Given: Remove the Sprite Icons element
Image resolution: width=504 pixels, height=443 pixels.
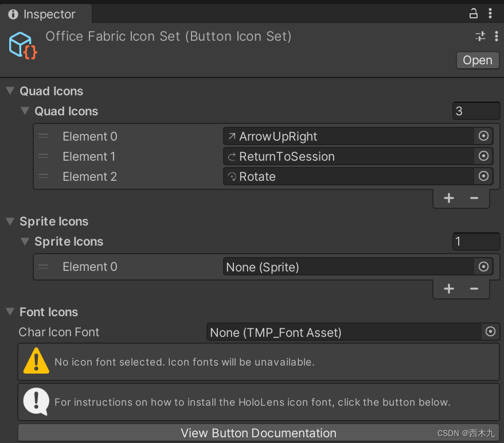Looking at the screenshot, I should click(474, 289).
